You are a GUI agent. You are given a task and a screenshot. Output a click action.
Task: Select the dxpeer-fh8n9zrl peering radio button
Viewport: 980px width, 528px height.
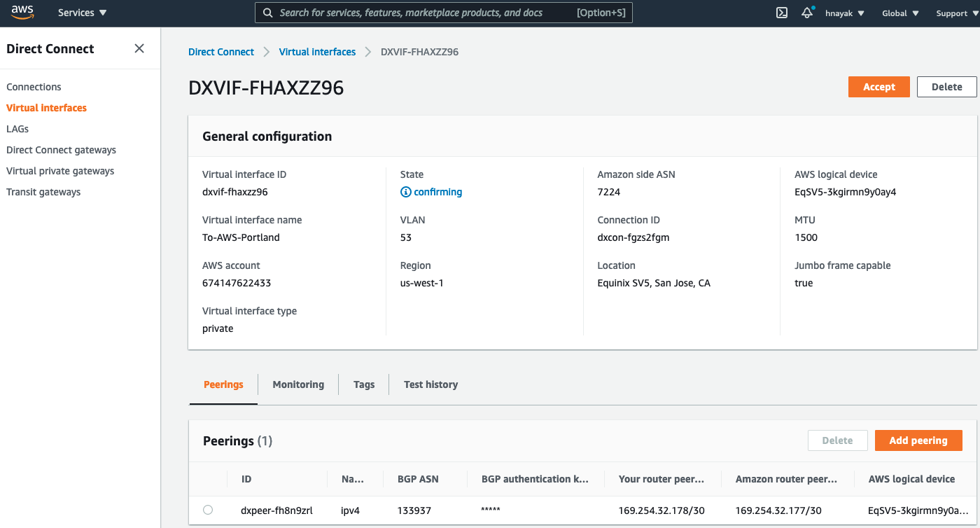[x=208, y=510]
